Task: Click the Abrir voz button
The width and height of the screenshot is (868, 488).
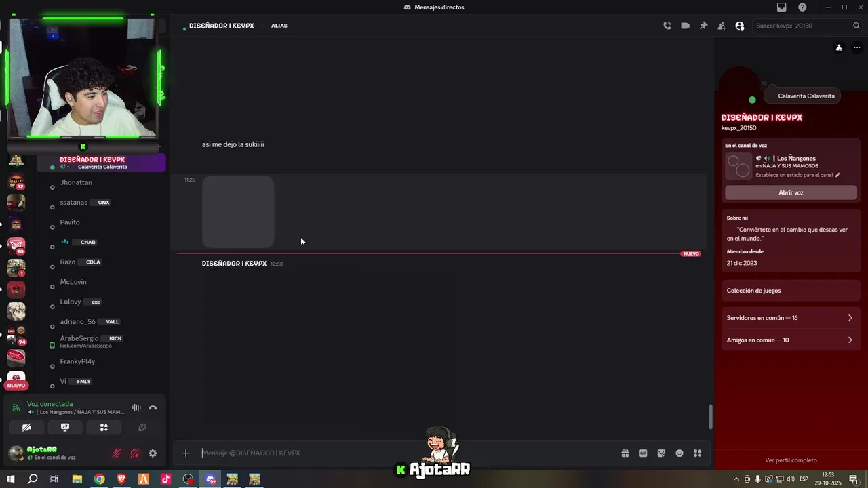Action: [x=791, y=192]
